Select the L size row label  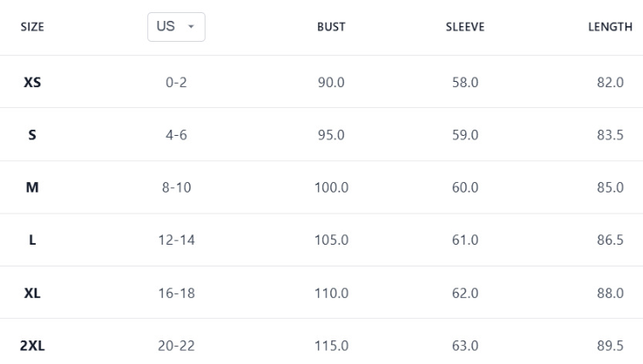[x=32, y=240]
